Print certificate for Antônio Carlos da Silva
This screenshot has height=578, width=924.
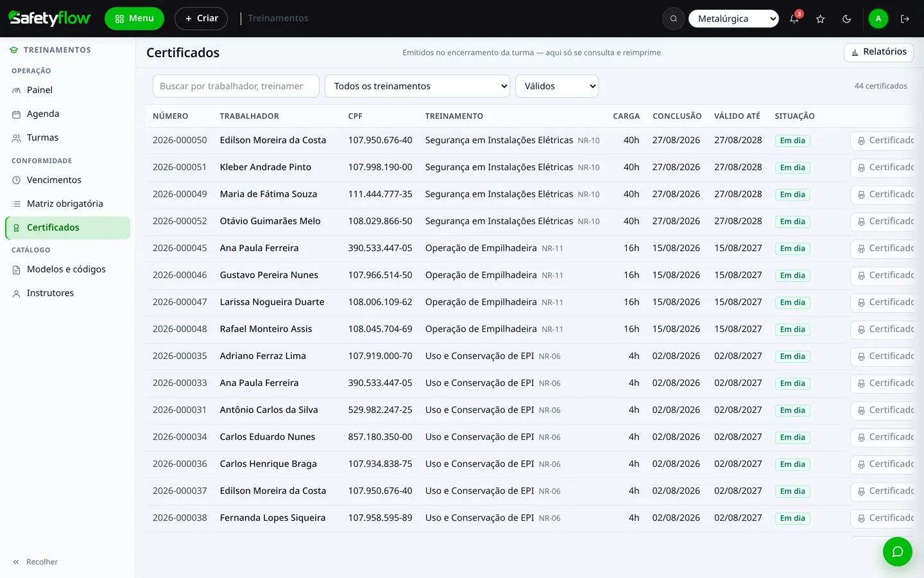tap(884, 410)
